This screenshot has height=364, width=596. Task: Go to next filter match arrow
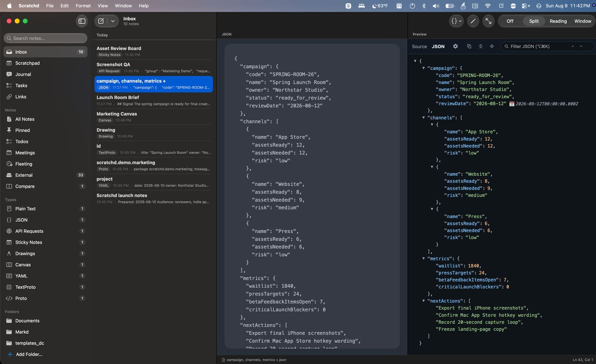tap(581, 46)
